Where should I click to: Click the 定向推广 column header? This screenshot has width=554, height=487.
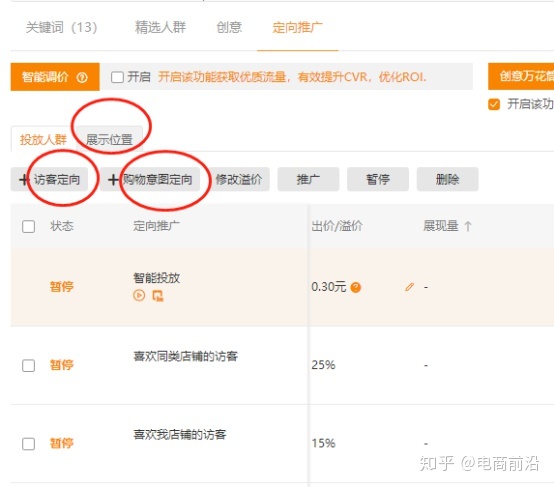pos(156,226)
